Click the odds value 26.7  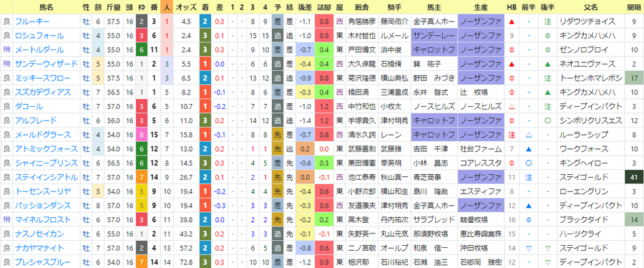(x=185, y=177)
